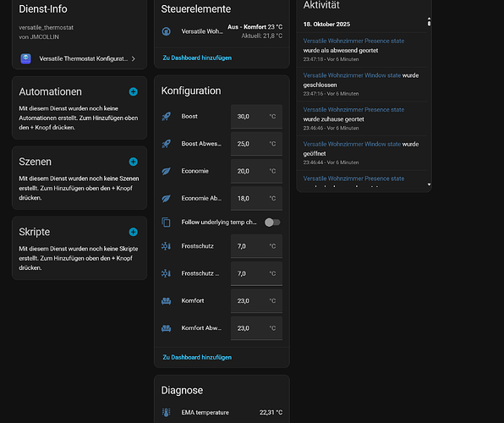The height and width of the screenshot is (423, 504).
Task: Click the Komfort sofa icon
Action: [167, 301]
